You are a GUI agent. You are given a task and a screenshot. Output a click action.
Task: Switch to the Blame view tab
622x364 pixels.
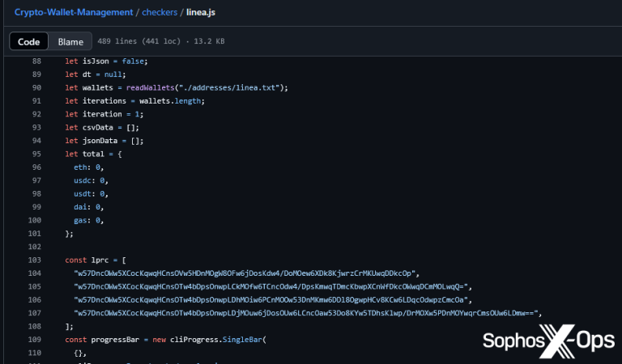[x=70, y=41]
